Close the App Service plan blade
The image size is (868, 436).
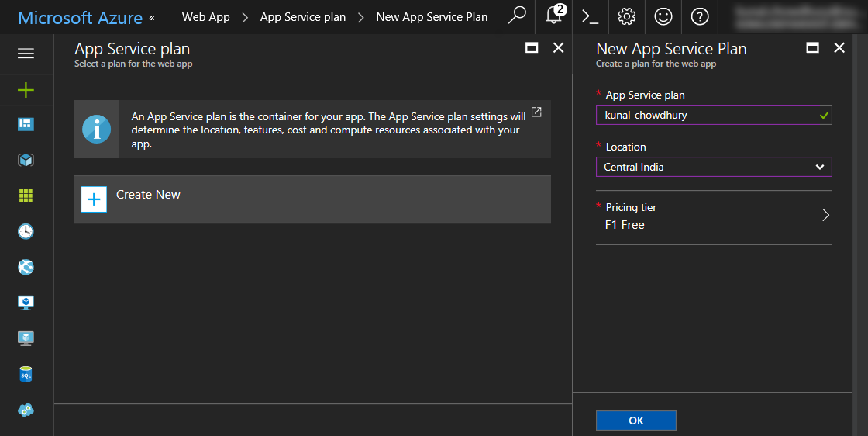point(559,48)
